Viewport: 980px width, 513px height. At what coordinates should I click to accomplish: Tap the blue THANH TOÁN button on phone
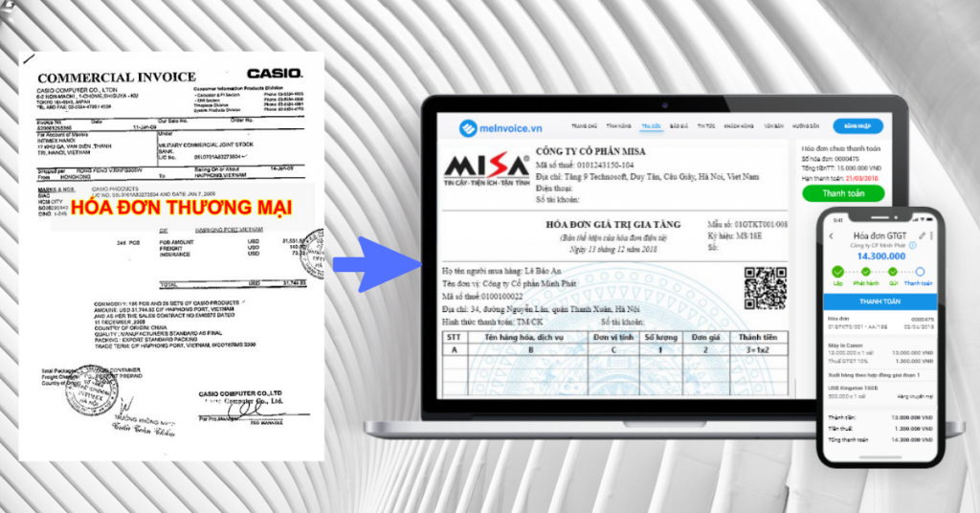pyautogui.click(x=880, y=301)
